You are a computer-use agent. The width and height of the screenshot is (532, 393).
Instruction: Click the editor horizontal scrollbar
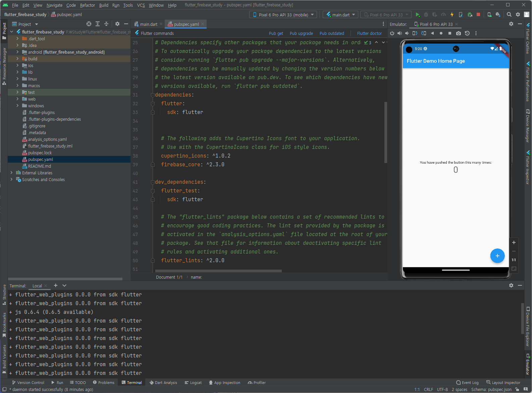(218, 271)
